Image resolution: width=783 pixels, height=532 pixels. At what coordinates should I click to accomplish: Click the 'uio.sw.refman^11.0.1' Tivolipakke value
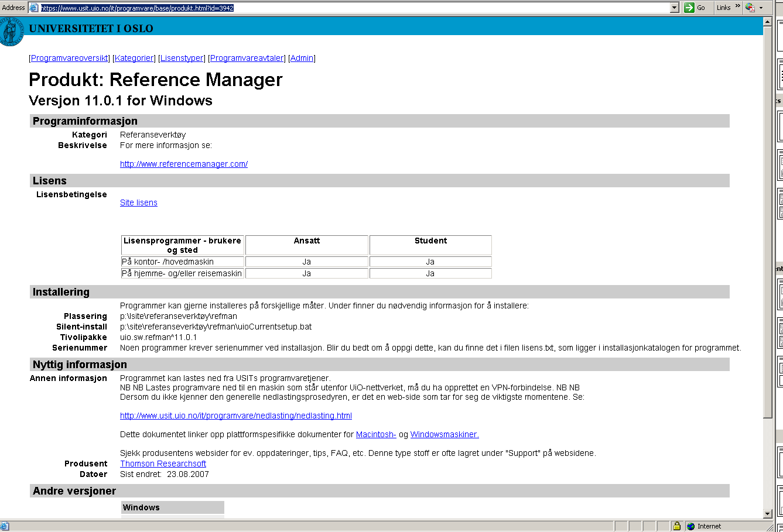pos(158,337)
